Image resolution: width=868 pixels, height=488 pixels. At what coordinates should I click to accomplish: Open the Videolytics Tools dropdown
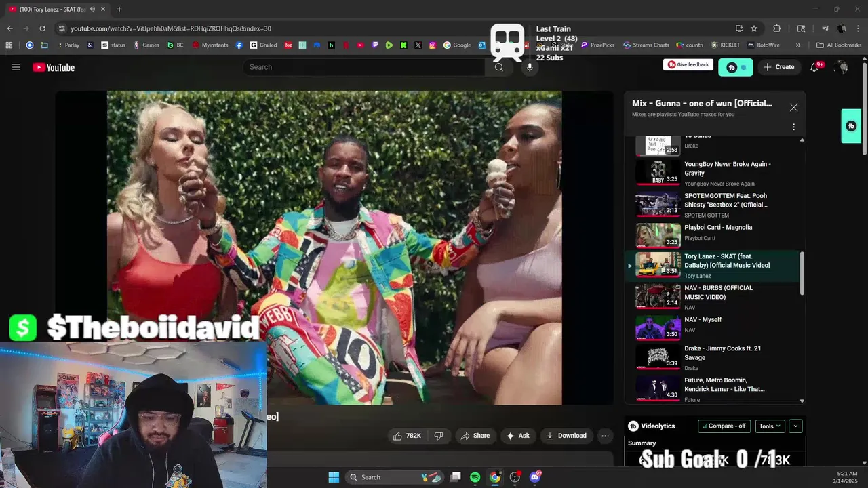pyautogui.click(x=770, y=426)
